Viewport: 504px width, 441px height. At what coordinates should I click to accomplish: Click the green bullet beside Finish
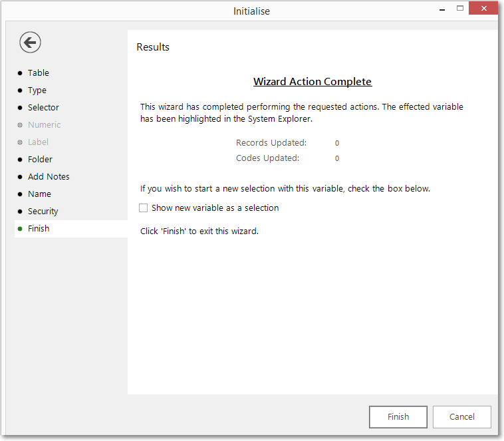(20, 229)
